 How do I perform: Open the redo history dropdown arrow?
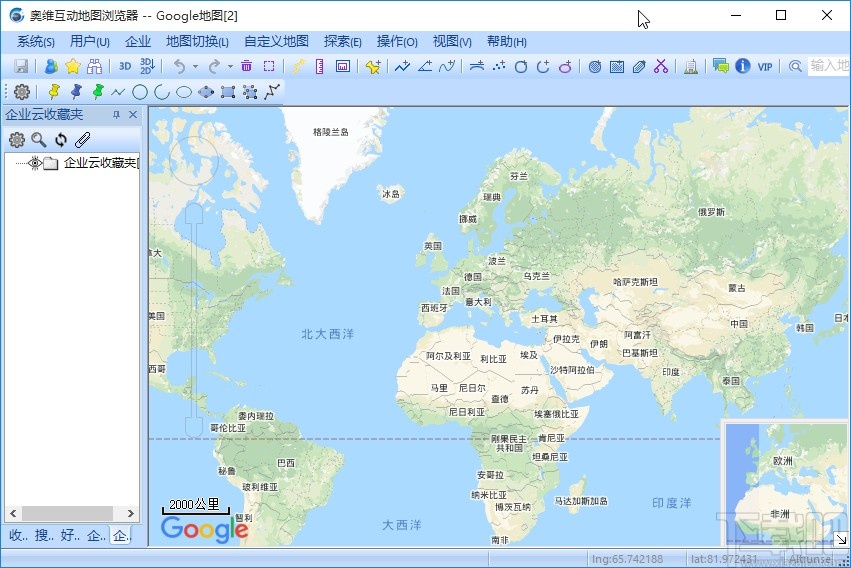230,67
